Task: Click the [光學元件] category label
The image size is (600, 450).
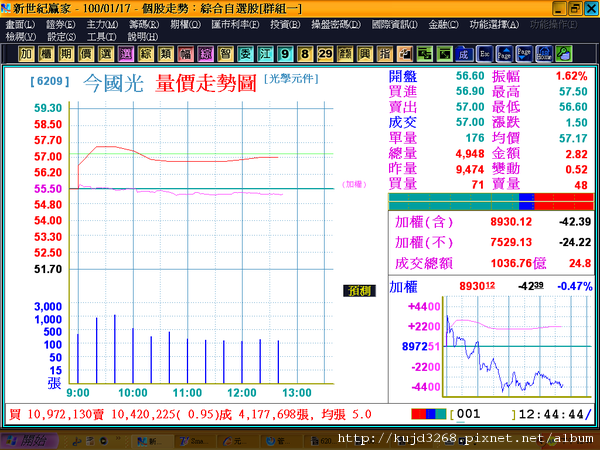Action: pyautogui.click(x=291, y=79)
